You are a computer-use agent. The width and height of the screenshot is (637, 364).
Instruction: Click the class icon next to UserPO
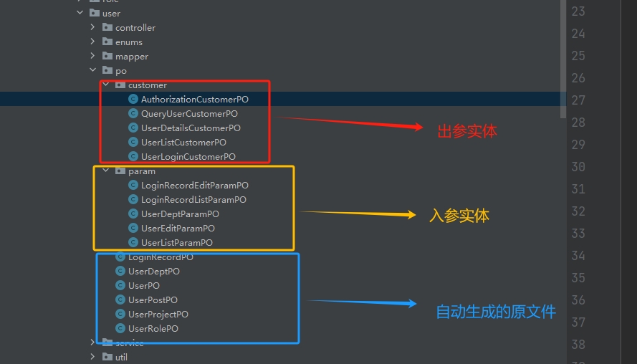point(120,286)
